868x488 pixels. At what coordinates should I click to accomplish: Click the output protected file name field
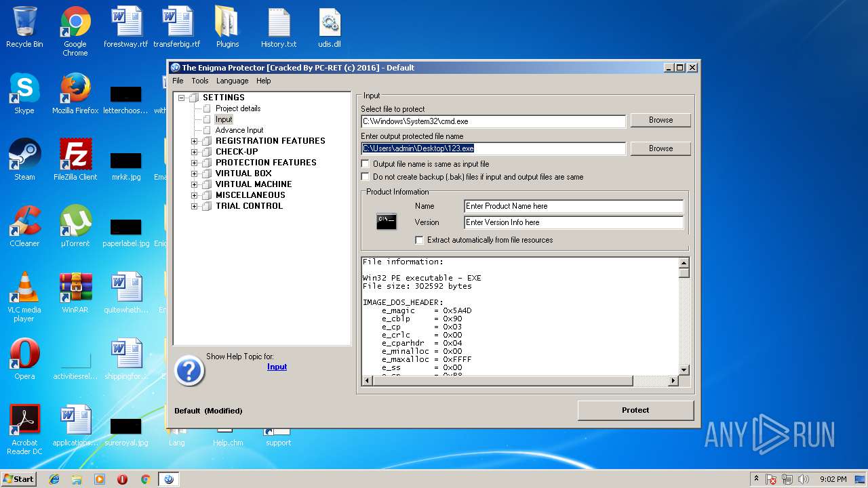point(493,148)
